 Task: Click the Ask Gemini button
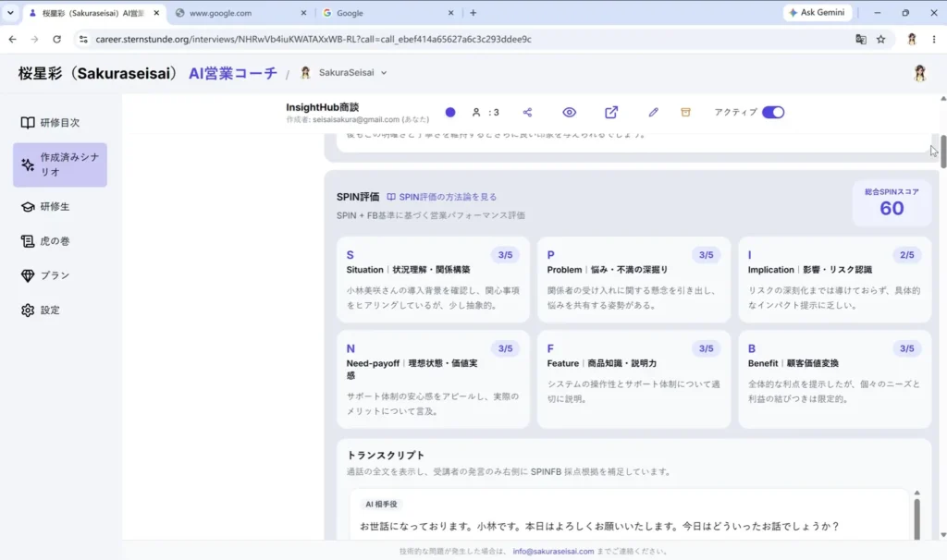[818, 13]
